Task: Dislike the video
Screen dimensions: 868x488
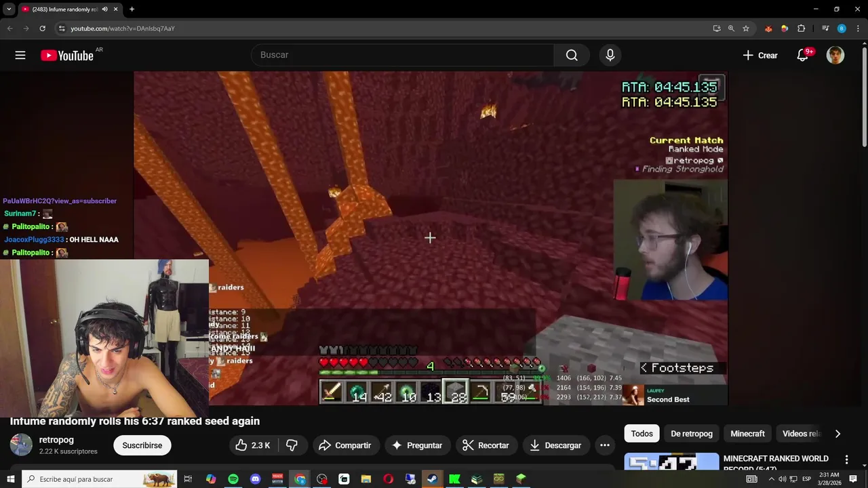Action: click(x=292, y=445)
